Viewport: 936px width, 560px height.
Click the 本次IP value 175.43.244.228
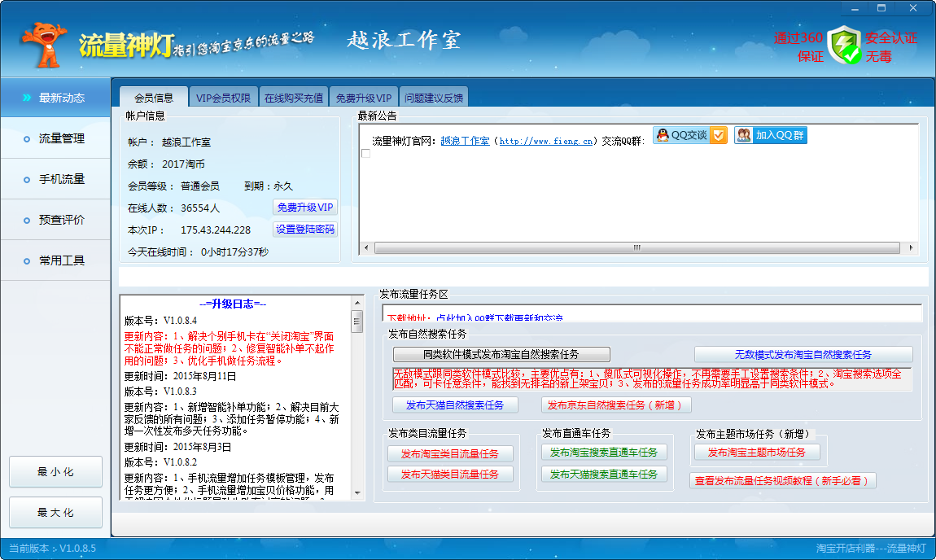216,230
